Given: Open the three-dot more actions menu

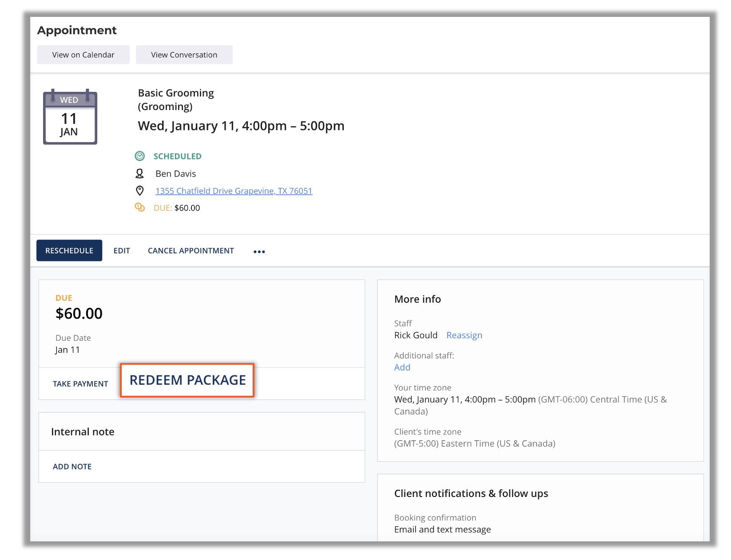Looking at the screenshot, I should (x=259, y=252).
